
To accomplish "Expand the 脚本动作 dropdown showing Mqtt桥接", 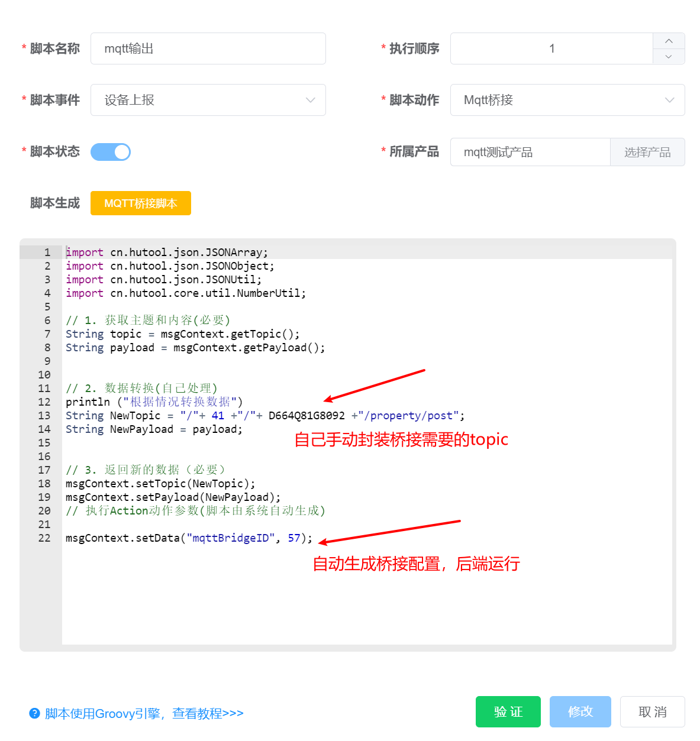I will pyautogui.click(x=567, y=100).
